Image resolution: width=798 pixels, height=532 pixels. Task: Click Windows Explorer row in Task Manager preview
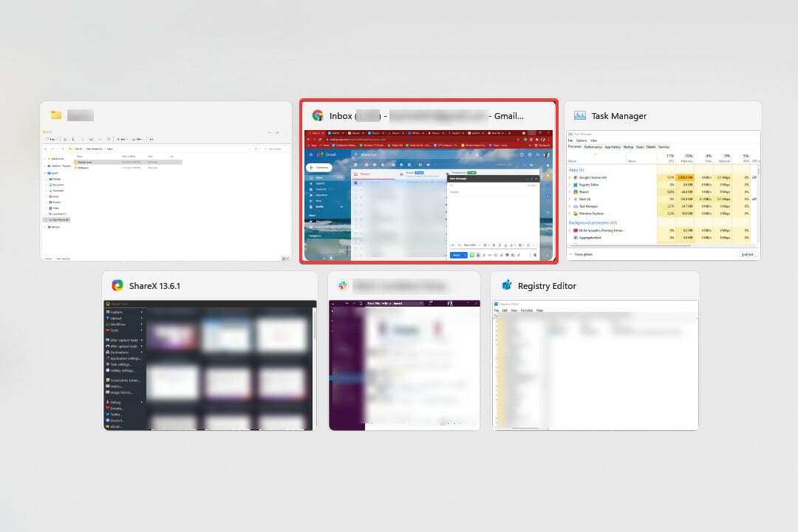tap(661, 214)
